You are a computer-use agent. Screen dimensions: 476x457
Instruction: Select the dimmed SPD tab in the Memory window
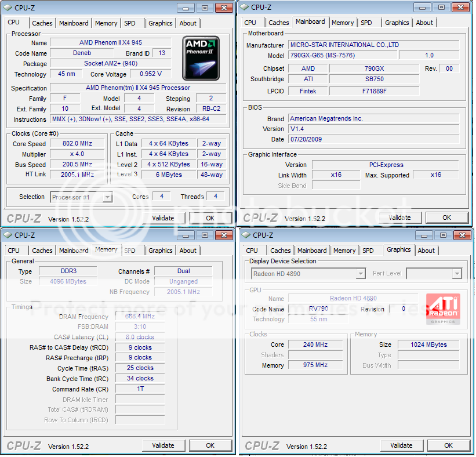coord(130,251)
